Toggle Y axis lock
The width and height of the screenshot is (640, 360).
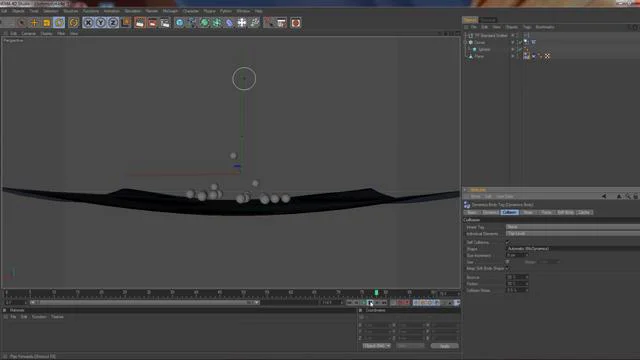point(100,23)
